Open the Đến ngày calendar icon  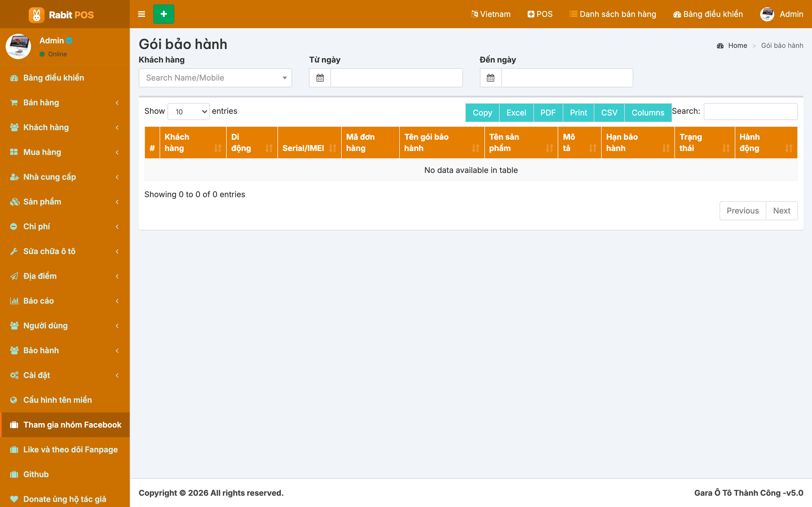tap(491, 78)
